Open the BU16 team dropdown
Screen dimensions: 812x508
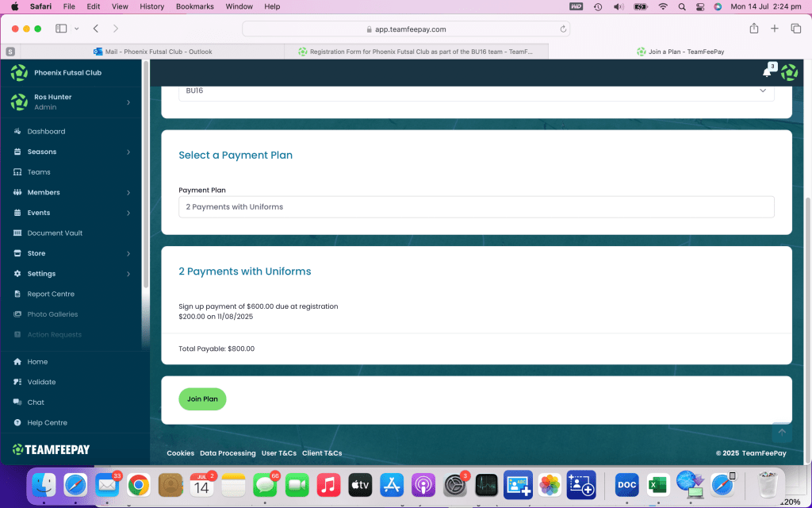tap(476, 91)
